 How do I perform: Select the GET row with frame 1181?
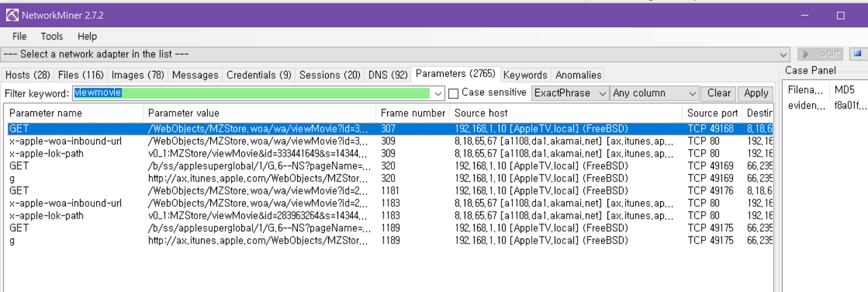point(389,191)
